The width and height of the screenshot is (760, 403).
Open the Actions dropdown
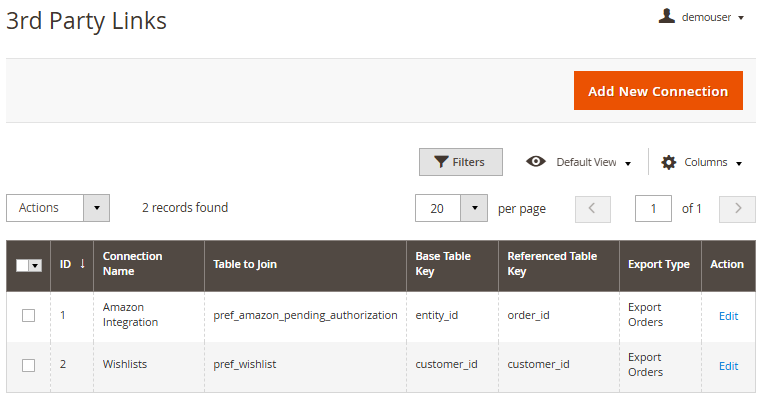pos(58,208)
